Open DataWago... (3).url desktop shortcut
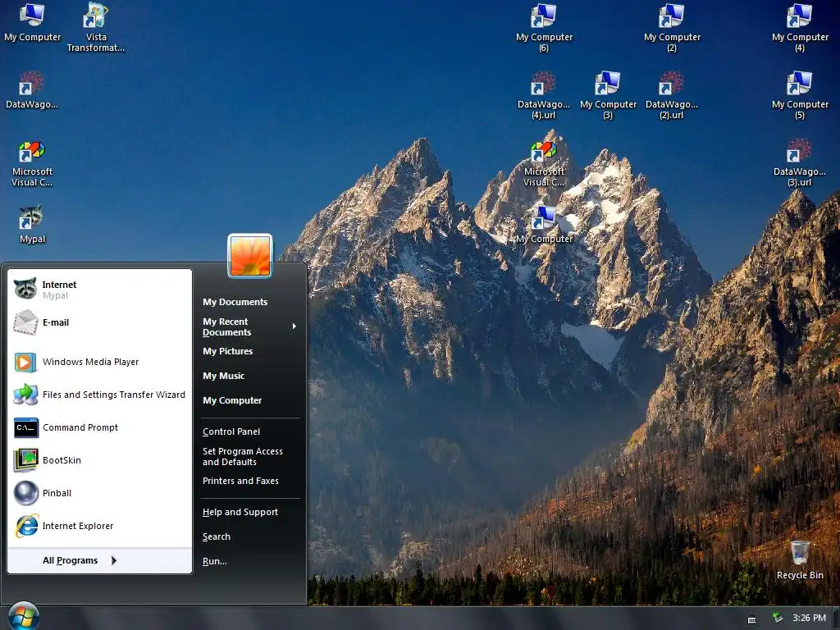This screenshot has width=840, height=630. pyautogui.click(x=799, y=162)
